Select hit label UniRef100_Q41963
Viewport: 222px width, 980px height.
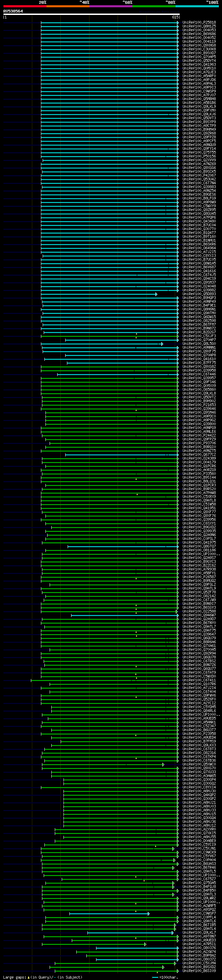[199, 64]
